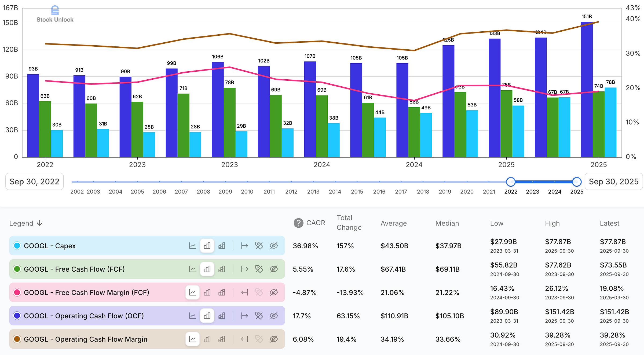Open the CAGR help question mark
This screenshot has width=644, height=355.
(x=298, y=223)
